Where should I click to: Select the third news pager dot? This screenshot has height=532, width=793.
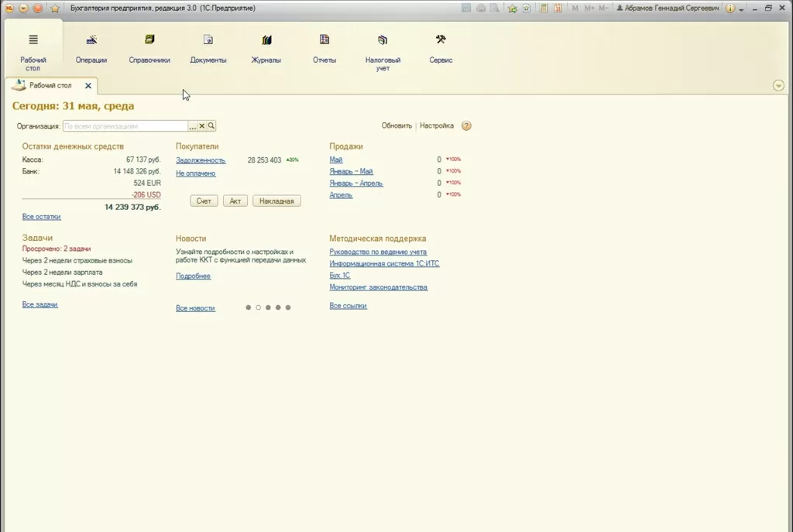click(268, 307)
